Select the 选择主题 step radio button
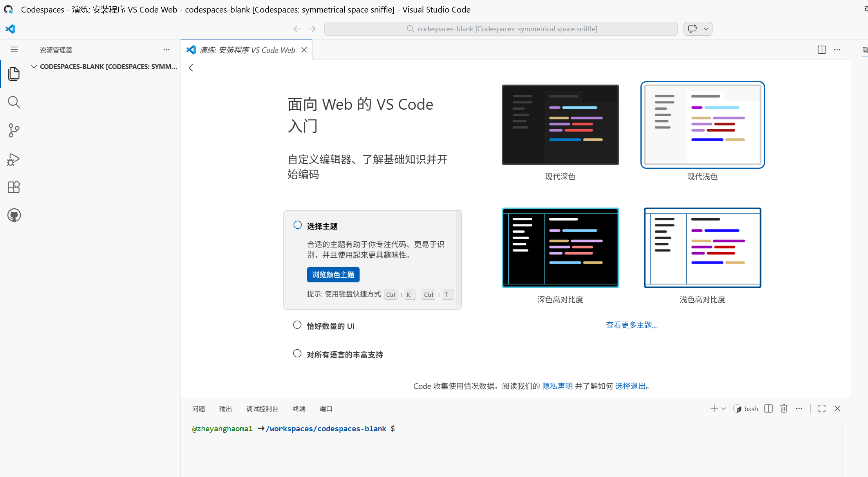Viewport: 868px width, 477px height. 298,225
